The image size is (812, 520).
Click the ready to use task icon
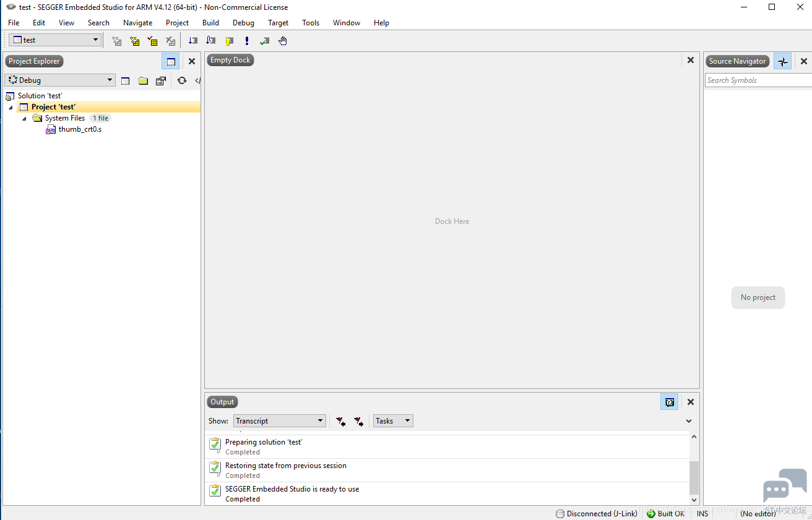(x=215, y=491)
